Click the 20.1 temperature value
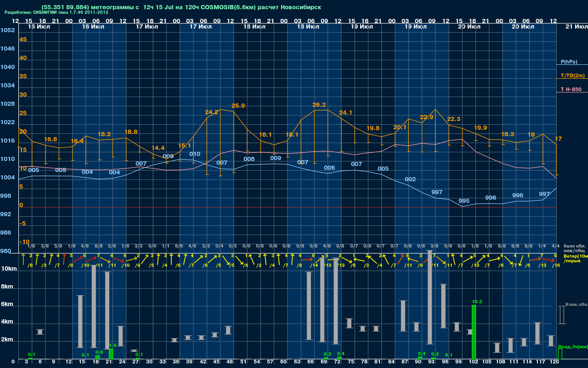588x368 pixels. coord(400,127)
